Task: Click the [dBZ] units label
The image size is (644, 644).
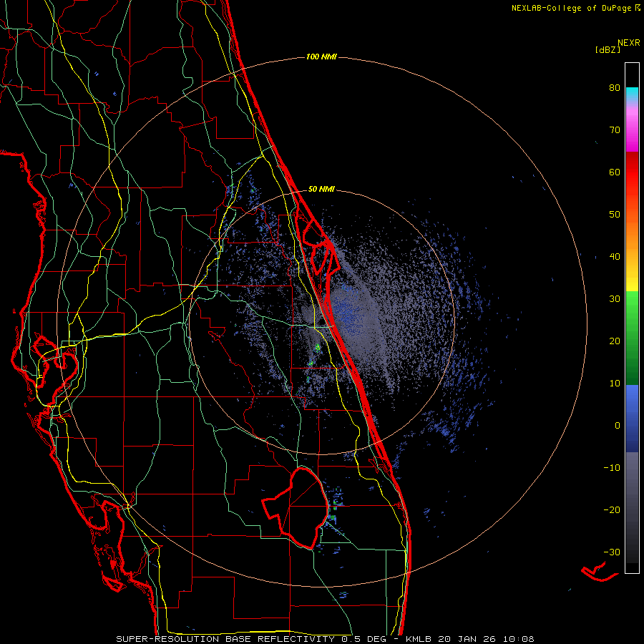Action: (x=608, y=49)
